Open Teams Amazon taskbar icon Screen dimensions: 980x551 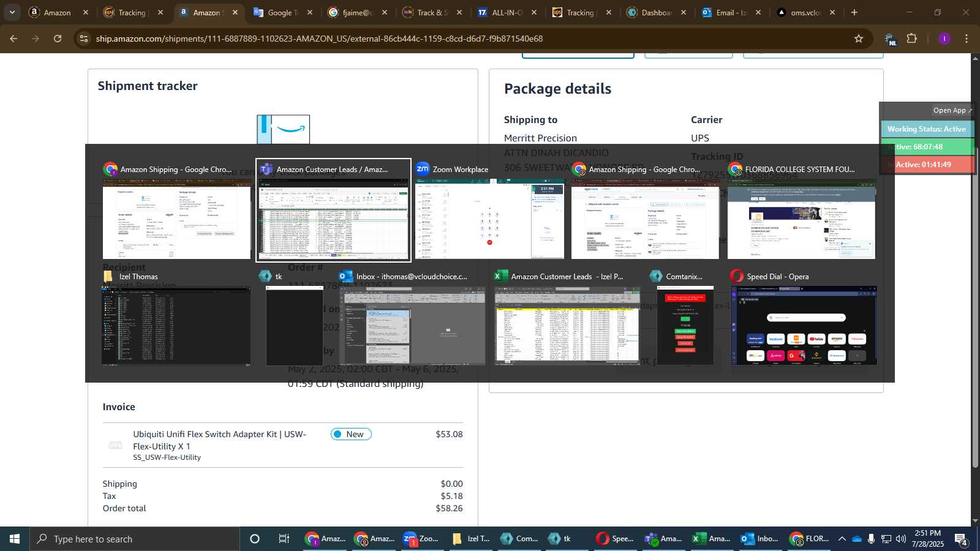(663, 539)
